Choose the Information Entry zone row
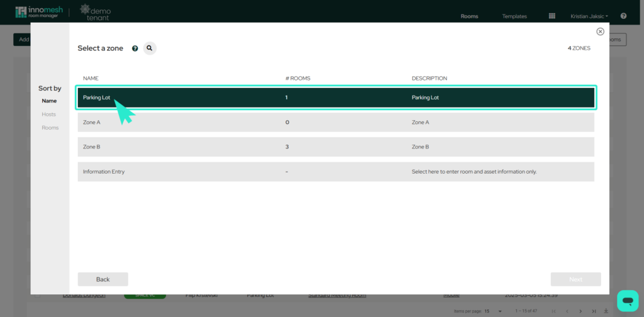644x317 pixels. (x=336, y=172)
